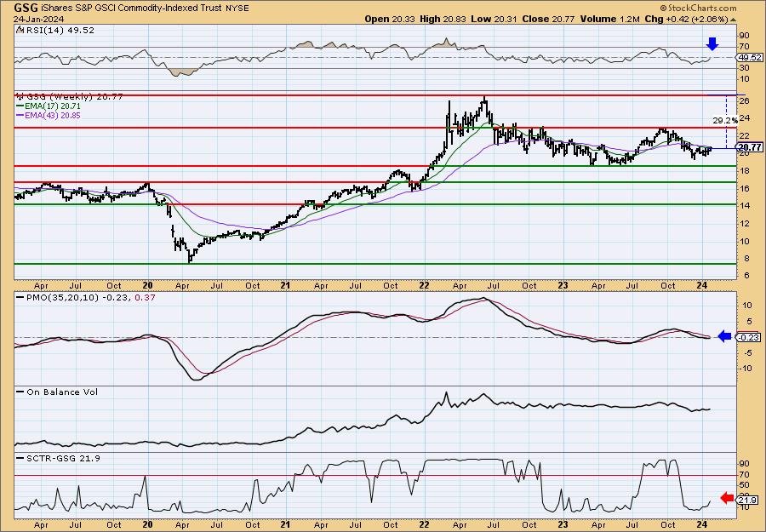This screenshot has height=532, width=766.
Task: Click the iShares S&P GSCI Commodity-Indexed Trust name
Action: click(131, 9)
